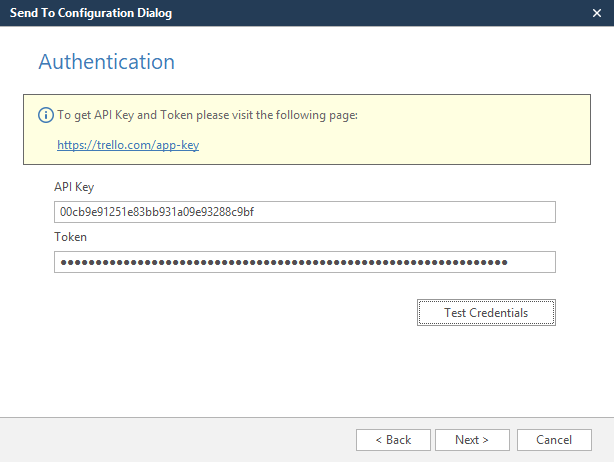Image resolution: width=614 pixels, height=462 pixels.
Task: Proceed using the Next button
Action: coord(471,440)
